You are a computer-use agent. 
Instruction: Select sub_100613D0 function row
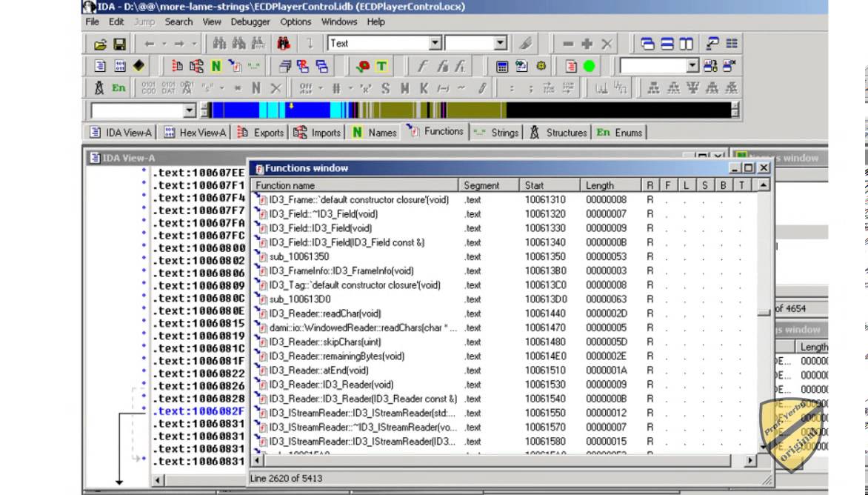click(504, 299)
